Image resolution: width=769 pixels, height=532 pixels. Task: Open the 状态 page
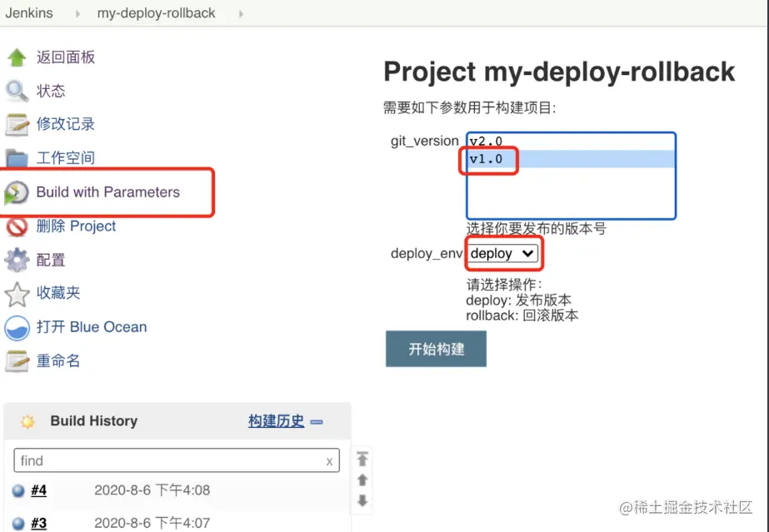coord(51,91)
